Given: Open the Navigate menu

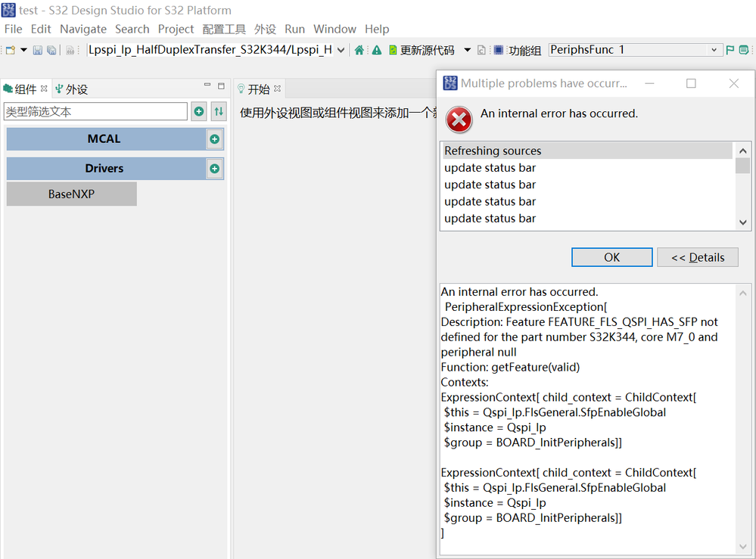Looking at the screenshot, I should tap(83, 29).
